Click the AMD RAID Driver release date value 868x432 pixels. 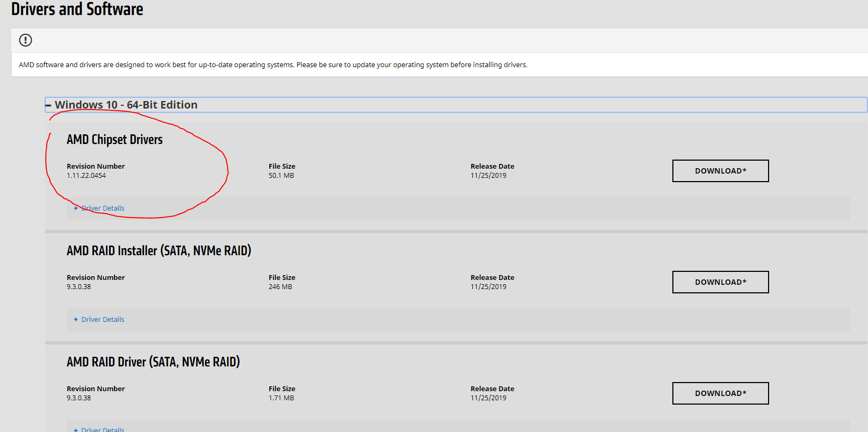pyautogui.click(x=489, y=398)
